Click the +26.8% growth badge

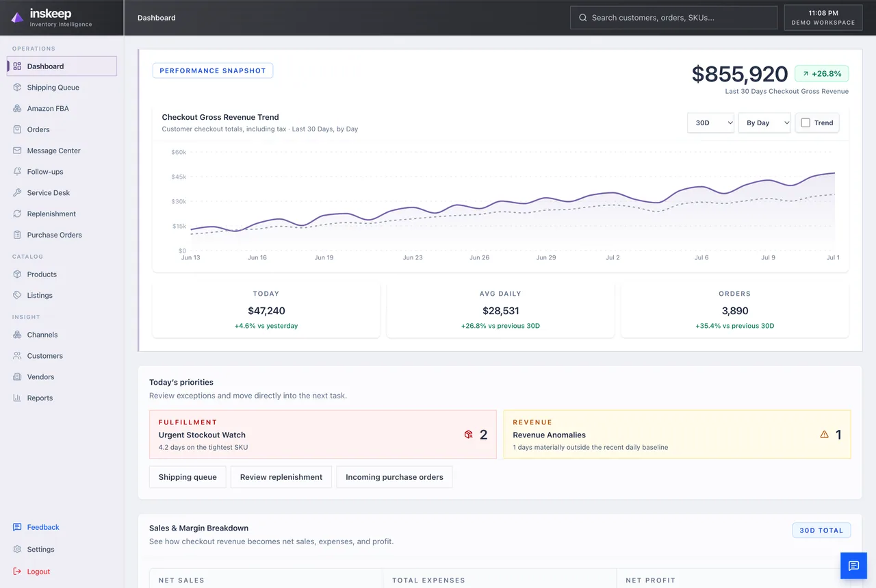822,74
